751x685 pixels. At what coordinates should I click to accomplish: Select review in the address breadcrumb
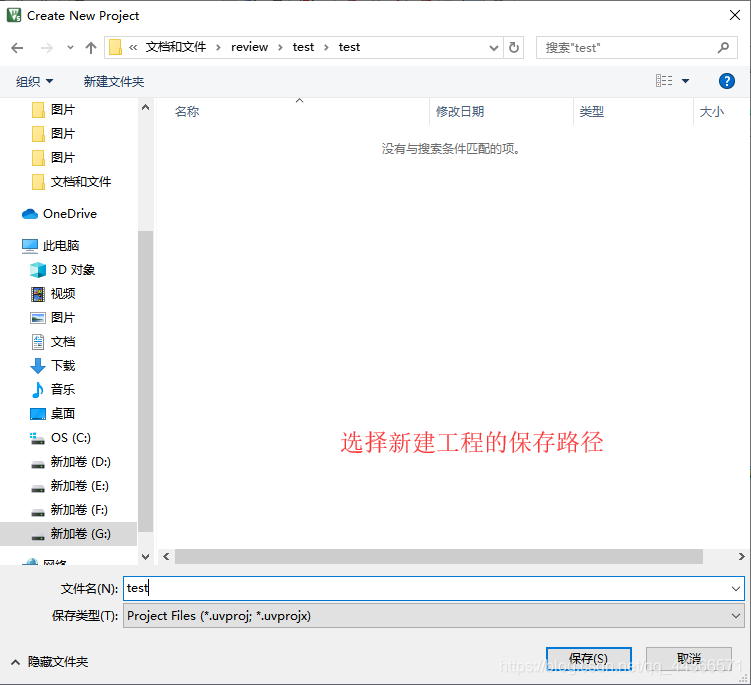pos(249,47)
